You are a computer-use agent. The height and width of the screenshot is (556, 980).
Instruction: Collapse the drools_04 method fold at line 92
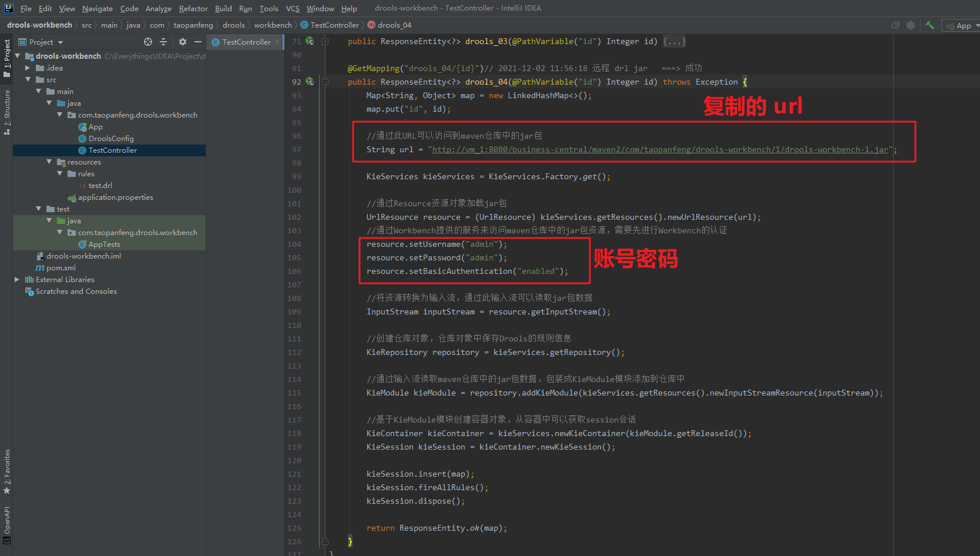pyautogui.click(x=325, y=82)
